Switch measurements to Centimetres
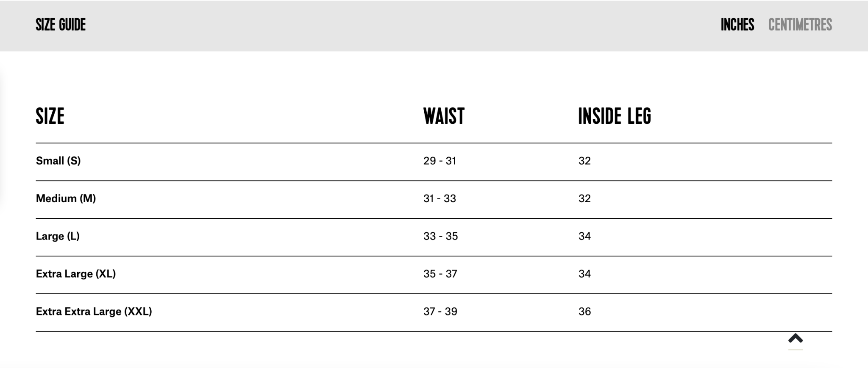Viewport: 868px width, 368px height. point(800,25)
